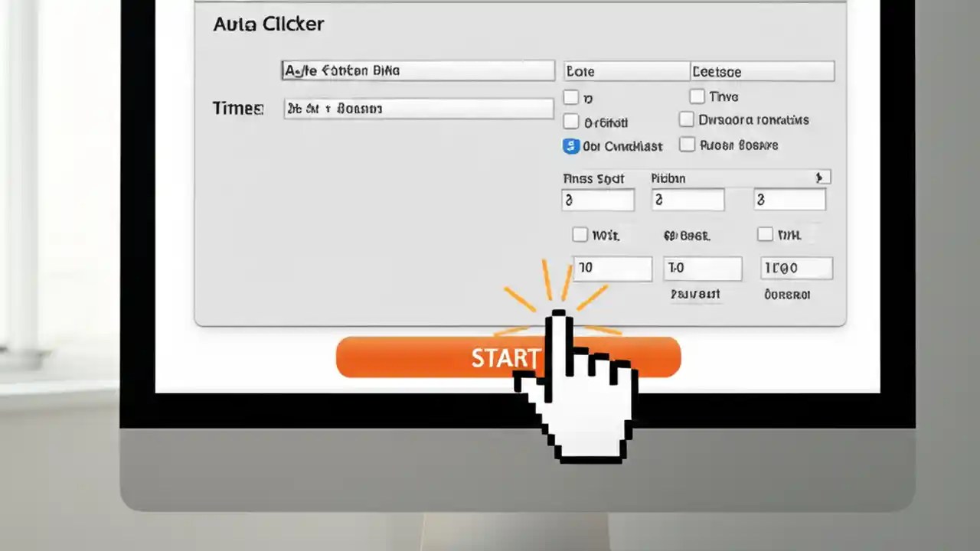
Task: Toggle the checkbox directly below the left dropdown
Action: (570, 97)
